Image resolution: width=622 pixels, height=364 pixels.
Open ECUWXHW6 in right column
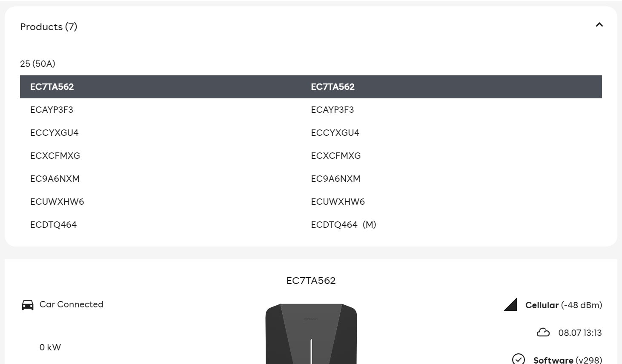[338, 202]
